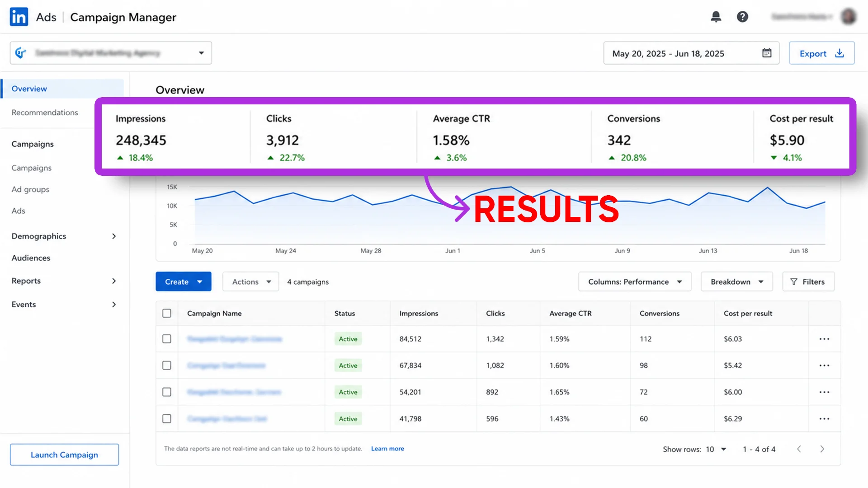Sort by Campaign Name column header

(x=214, y=313)
